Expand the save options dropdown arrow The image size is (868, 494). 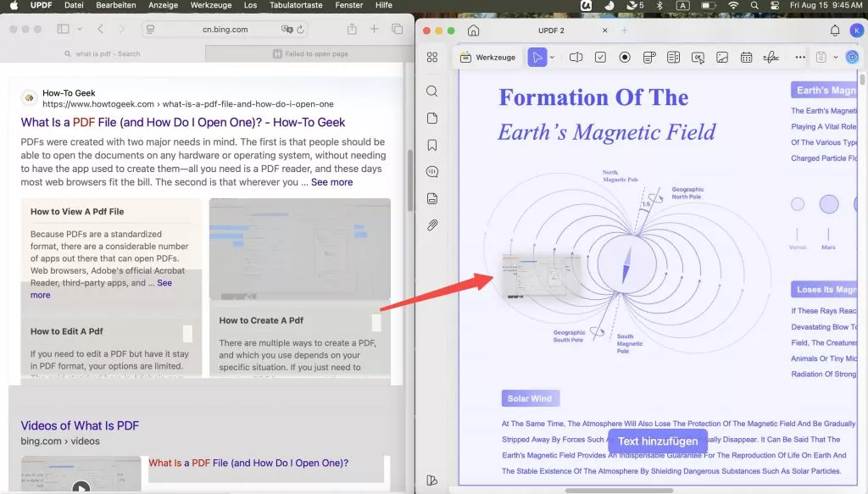(835, 58)
